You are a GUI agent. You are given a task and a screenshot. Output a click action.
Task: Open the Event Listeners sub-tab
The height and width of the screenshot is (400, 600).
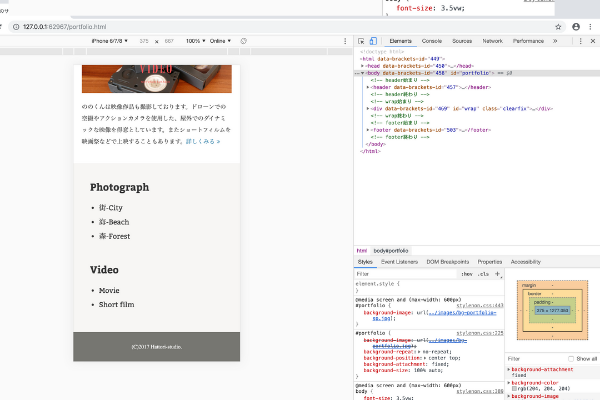pyautogui.click(x=399, y=262)
